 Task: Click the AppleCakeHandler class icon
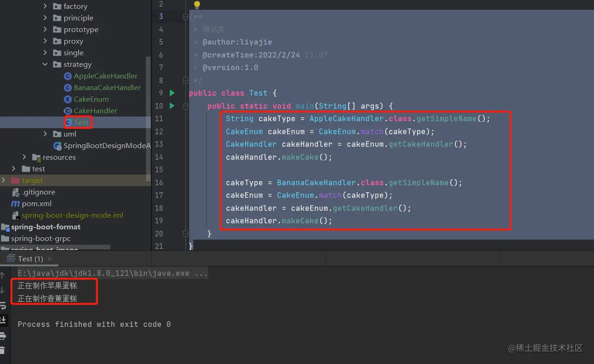point(68,76)
